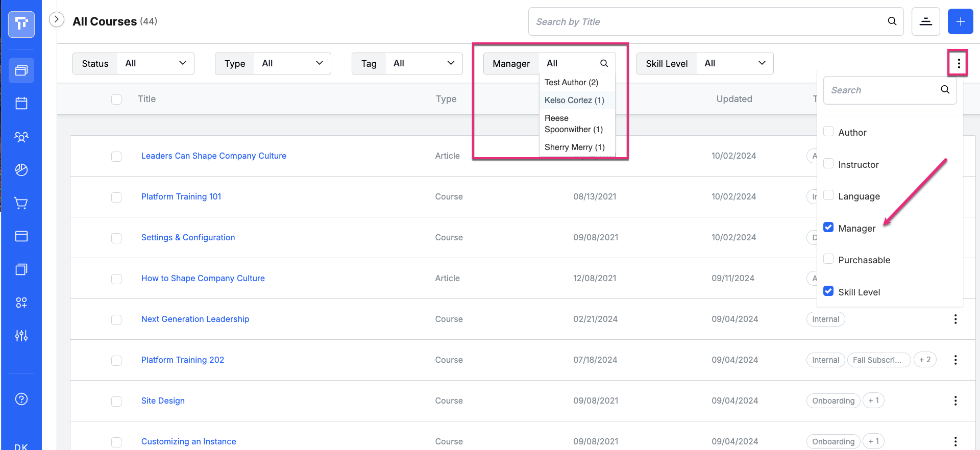Open the shopping cart icon in the sidebar
This screenshot has height=450, width=980.
pos(21,203)
